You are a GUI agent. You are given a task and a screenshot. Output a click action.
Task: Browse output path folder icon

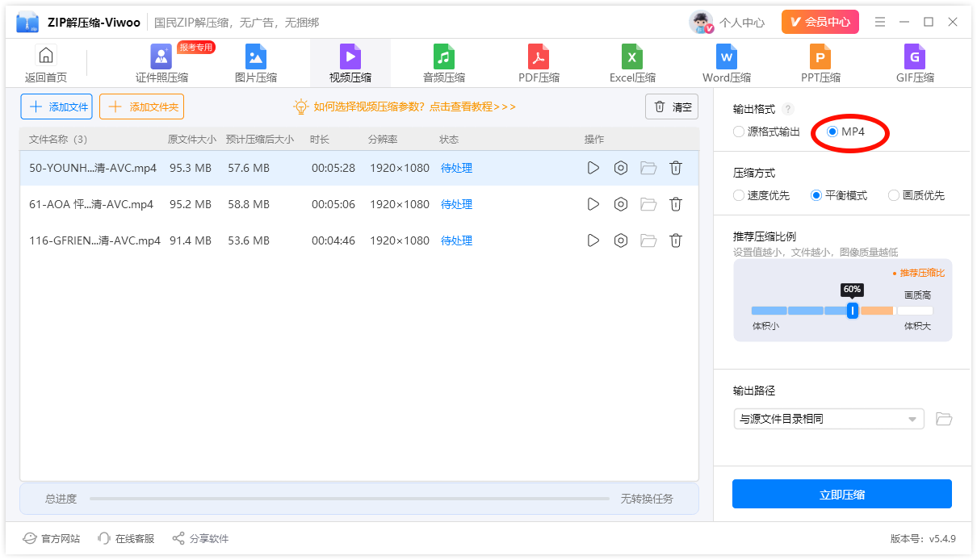(944, 419)
